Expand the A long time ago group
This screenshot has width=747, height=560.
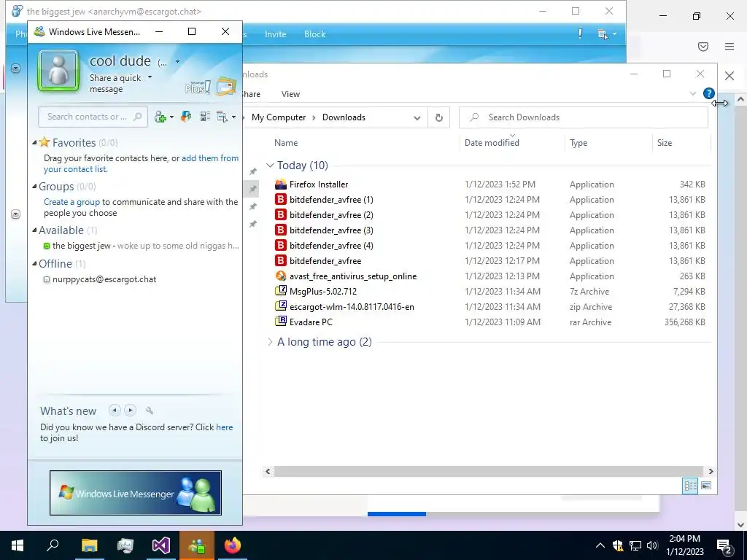[270, 342]
